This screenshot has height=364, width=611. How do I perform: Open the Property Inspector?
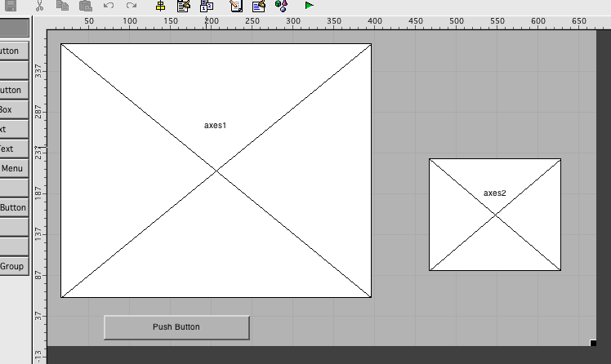(x=258, y=6)
